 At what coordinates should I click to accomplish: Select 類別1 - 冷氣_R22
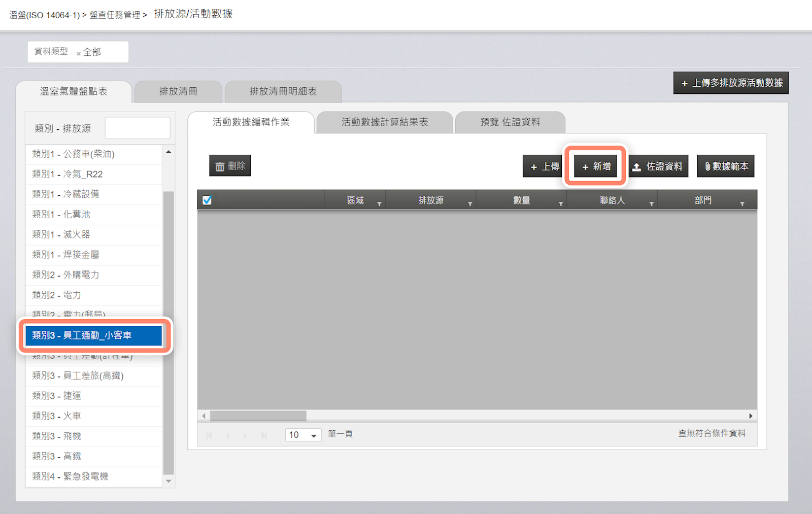click(x=94, y=174)
